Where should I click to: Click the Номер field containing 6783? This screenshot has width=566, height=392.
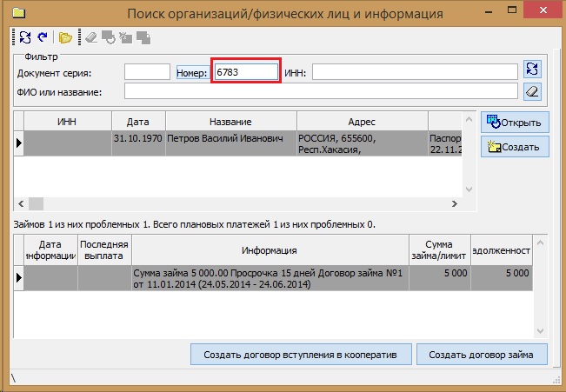(246, 72)
